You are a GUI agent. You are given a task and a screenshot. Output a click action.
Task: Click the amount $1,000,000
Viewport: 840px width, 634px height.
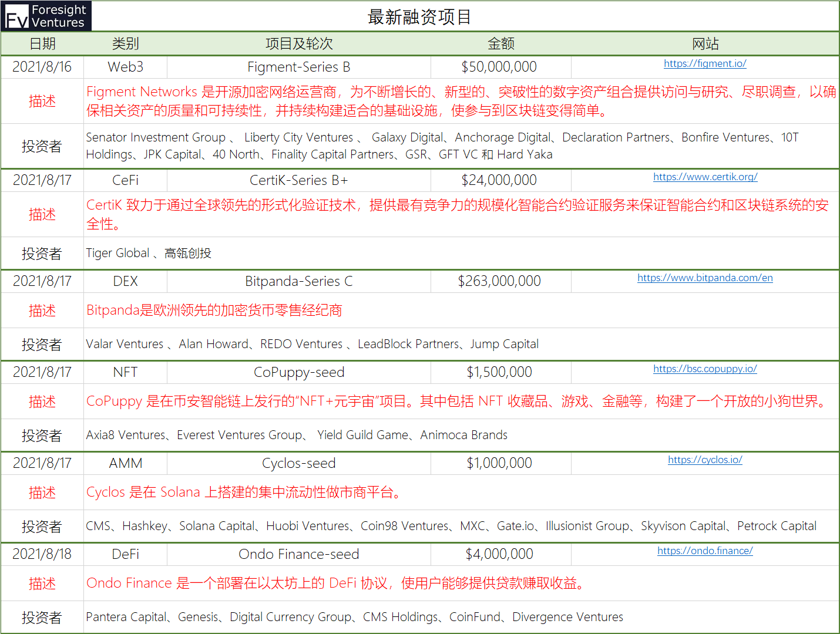[499, 463]
